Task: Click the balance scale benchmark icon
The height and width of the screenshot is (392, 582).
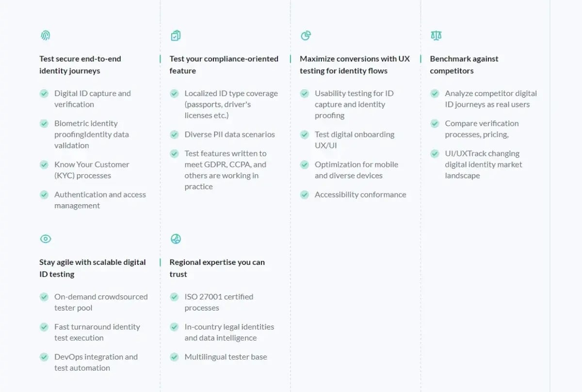Action: [x=436, y=35]
